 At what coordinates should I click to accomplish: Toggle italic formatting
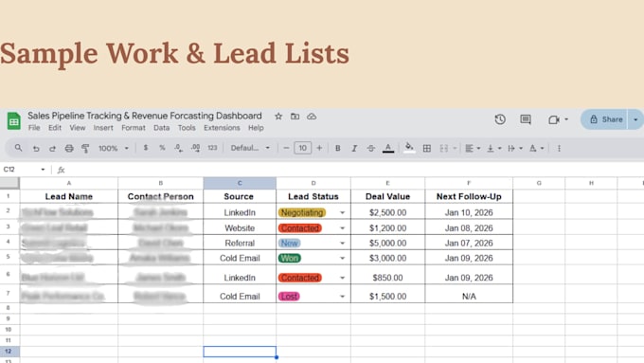(x=354, y=149)
